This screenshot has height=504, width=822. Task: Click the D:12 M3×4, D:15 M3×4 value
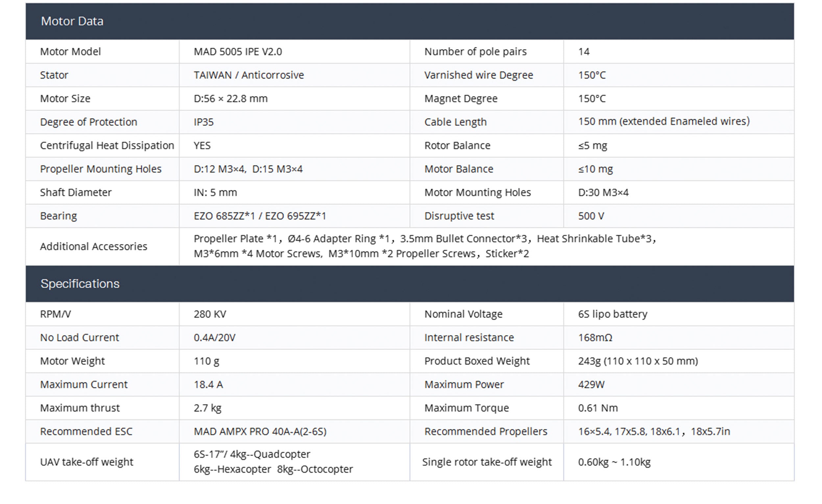click(248, 169)
